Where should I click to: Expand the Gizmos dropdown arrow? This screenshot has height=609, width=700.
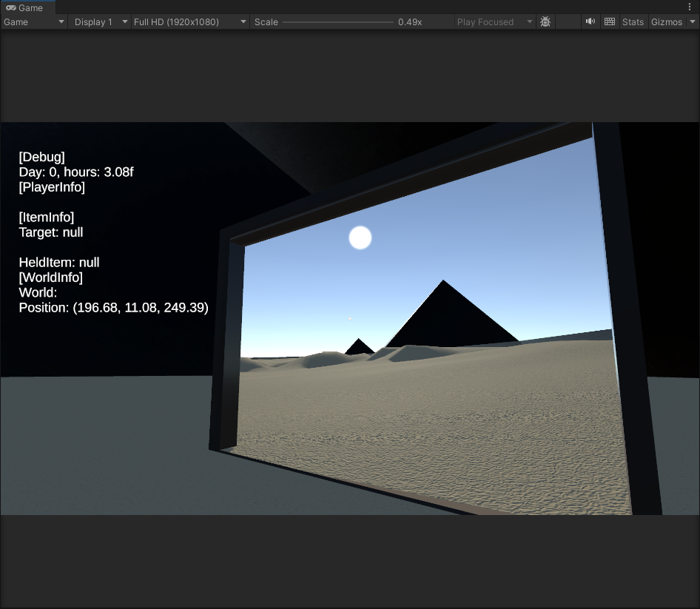(693, 22)
